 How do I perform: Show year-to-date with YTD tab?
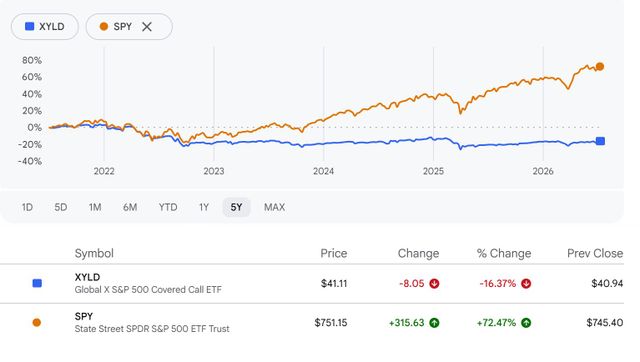168,207
